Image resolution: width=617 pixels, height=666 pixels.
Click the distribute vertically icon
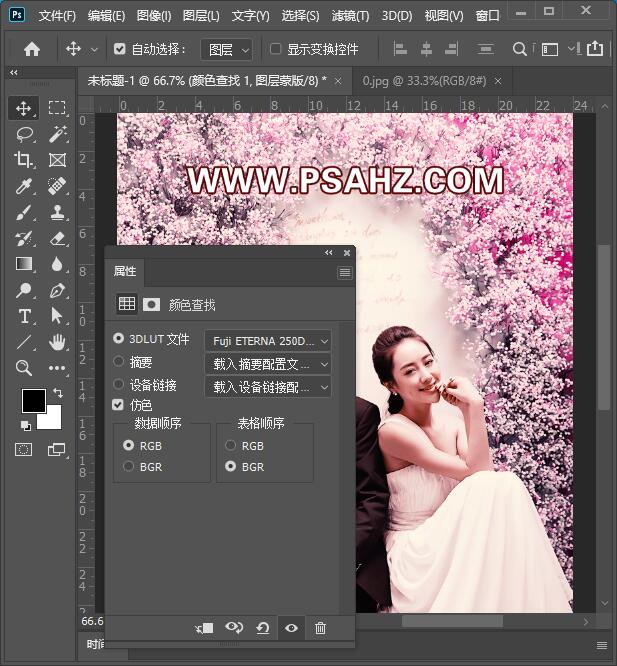485,49
